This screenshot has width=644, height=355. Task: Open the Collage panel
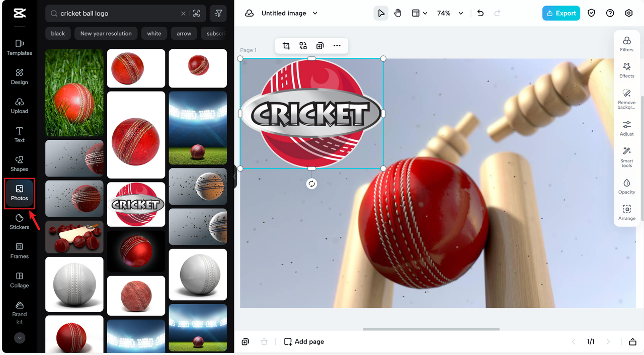(x=20, y=280)
